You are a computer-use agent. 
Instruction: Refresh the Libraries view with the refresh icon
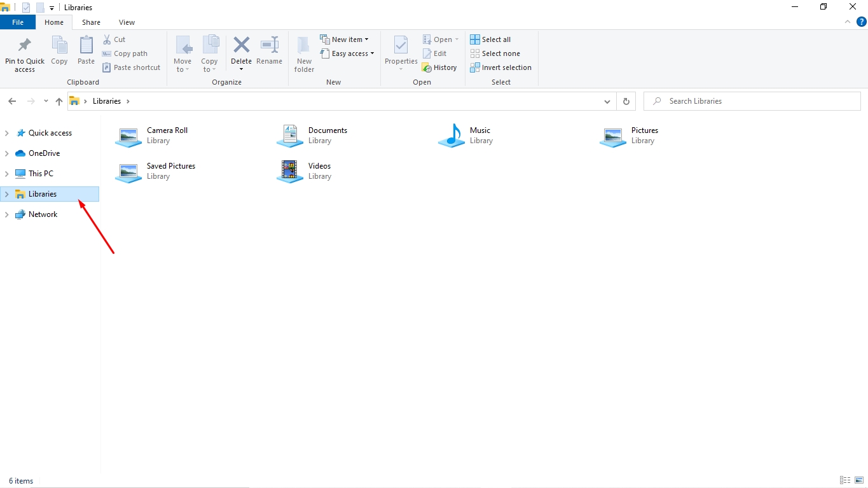(x=626, y=101)
